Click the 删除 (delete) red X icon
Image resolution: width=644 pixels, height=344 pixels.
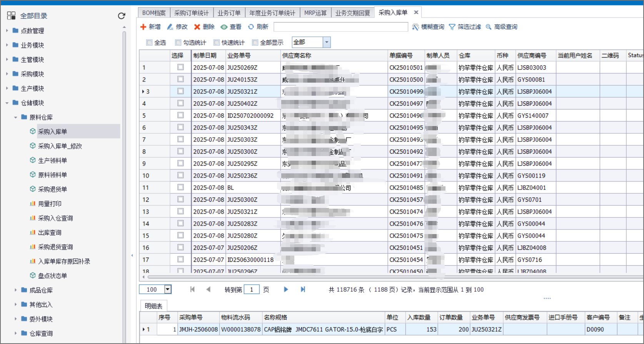point(197,27)
